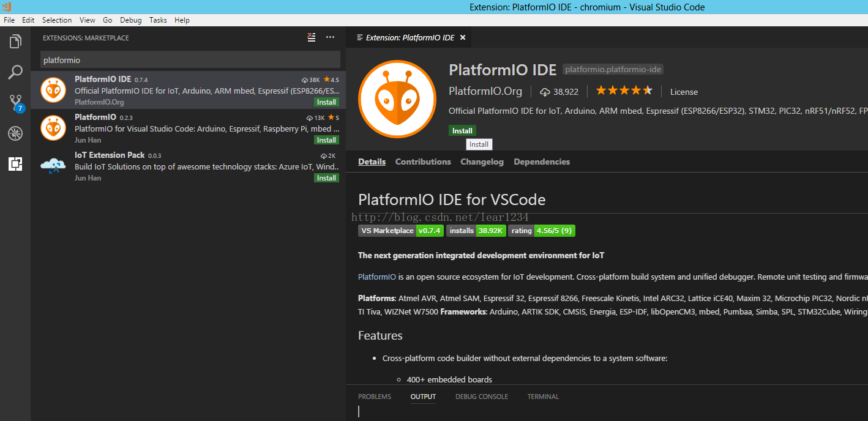The height and width of the screenshot is (421, 868).
Task: Click the Features heading
Action: point(380,335)
